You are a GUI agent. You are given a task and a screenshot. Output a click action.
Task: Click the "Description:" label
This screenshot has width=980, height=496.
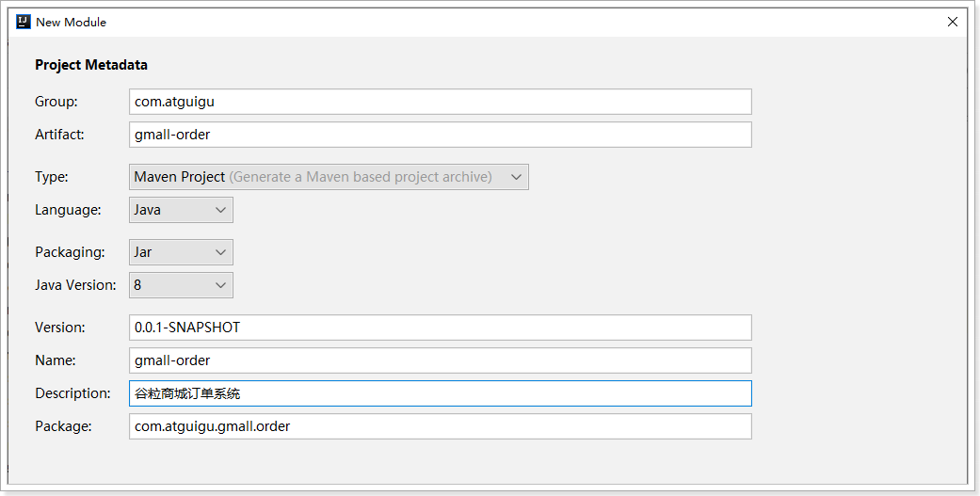[x=72, y=393]
